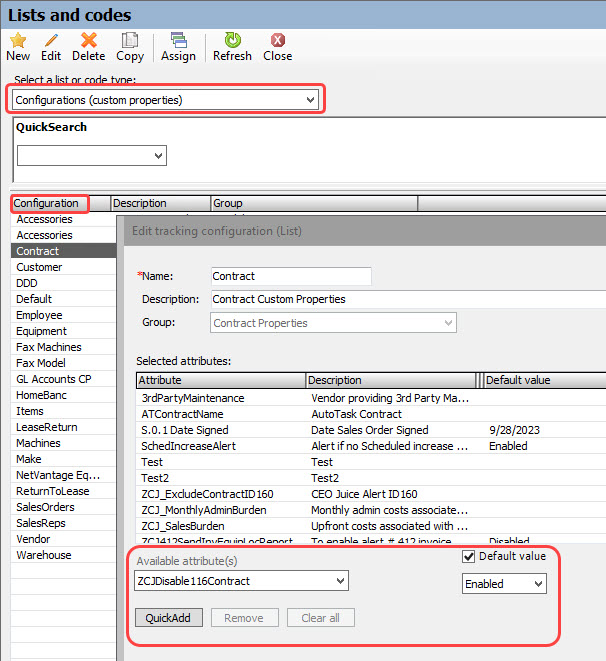
Task: Click the Description field with Contract Custom Properties
Action: click(x=408, y=299)
